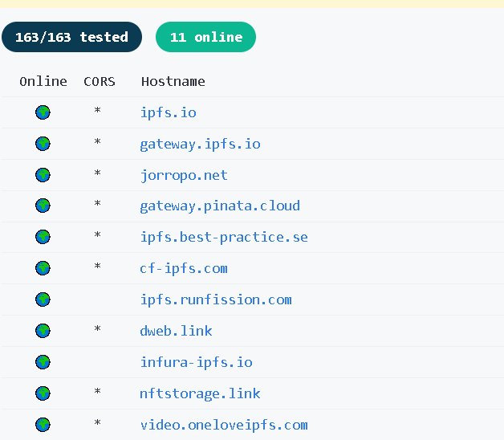Viewport: 504px width, 440px height.
Task: Visit the cf-ipfs.com gateway link
Action: pos(184,268)
